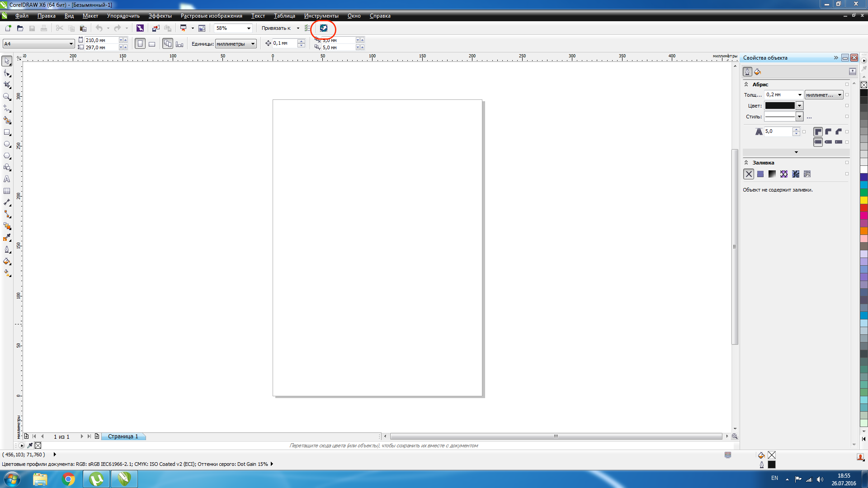Screen dimensions: 868x488
Task: Click the Import icon in toolbar
Action: [156, 28]
